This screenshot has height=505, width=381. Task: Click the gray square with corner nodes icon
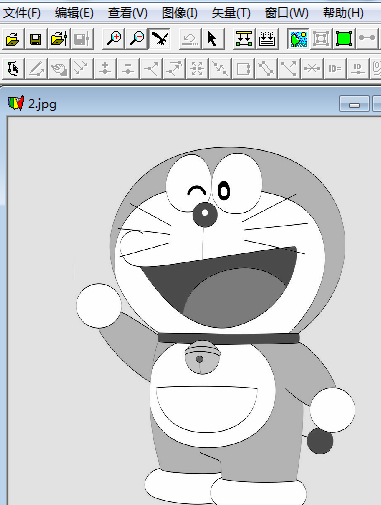(x=321, y=39)
